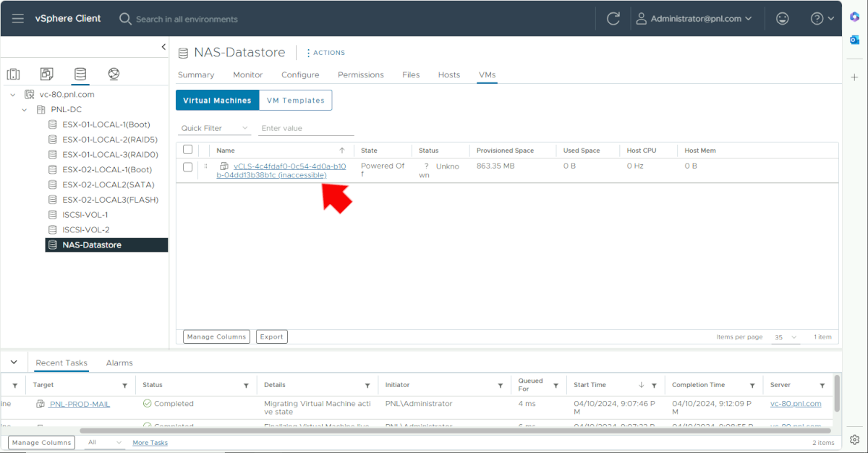The height and width of the screenshot is (453, 868).
Task: Open the Files tab
Action: [411, 75]
